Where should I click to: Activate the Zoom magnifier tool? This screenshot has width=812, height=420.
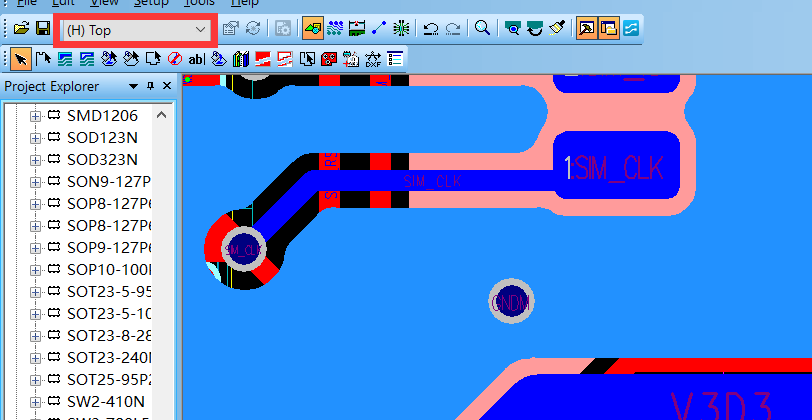483,28
